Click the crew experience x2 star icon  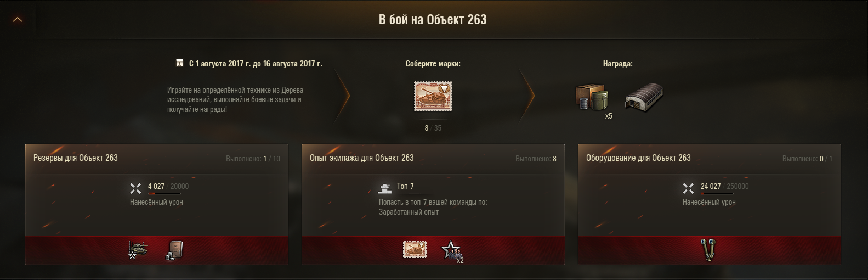click(452, 251)
